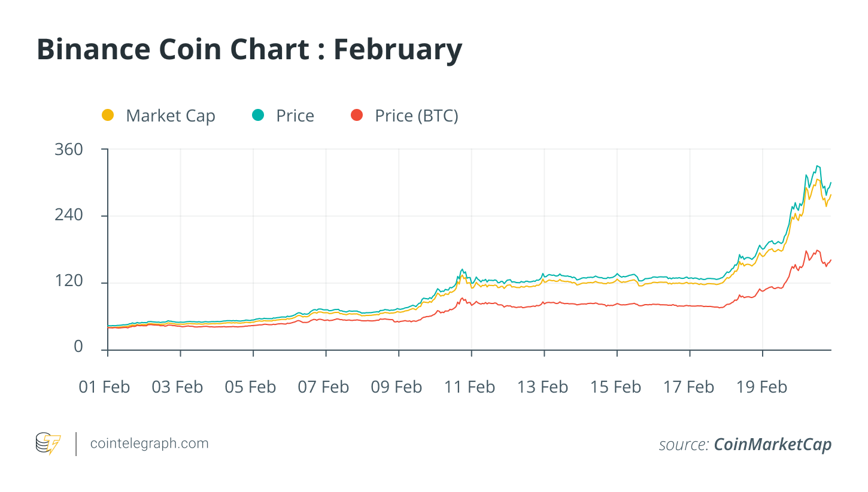Select the 05 Feb axis label
The image size is (868, 492).
coord(250,387)
